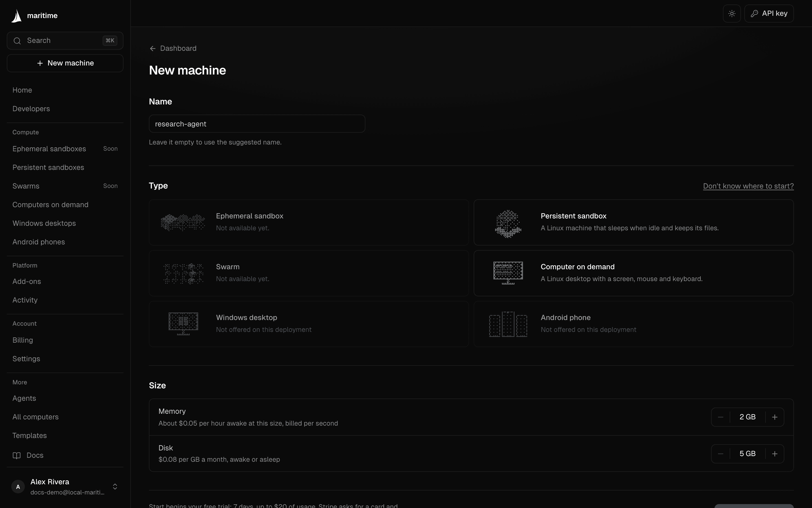Viewport: 812px width, 508px height.
Task: Select the Ephemeral sandbox type card
Action: click(x=309, y=222)
